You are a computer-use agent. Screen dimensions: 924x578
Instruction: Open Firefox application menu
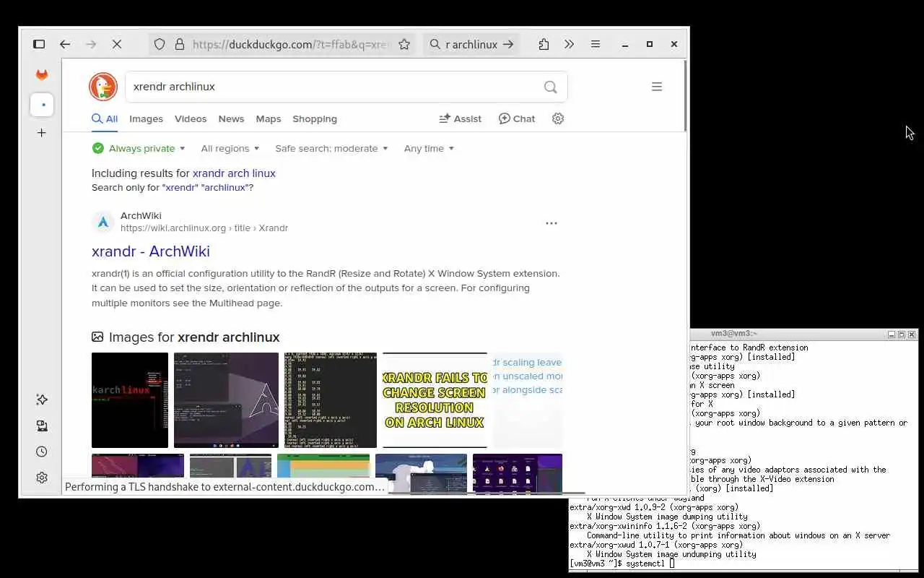tap(596, 44)
